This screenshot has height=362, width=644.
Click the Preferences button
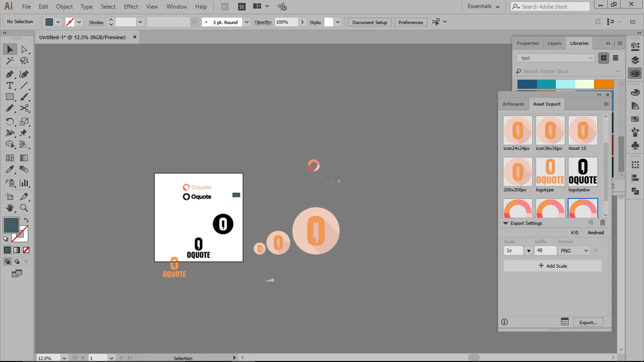point(411,22)
